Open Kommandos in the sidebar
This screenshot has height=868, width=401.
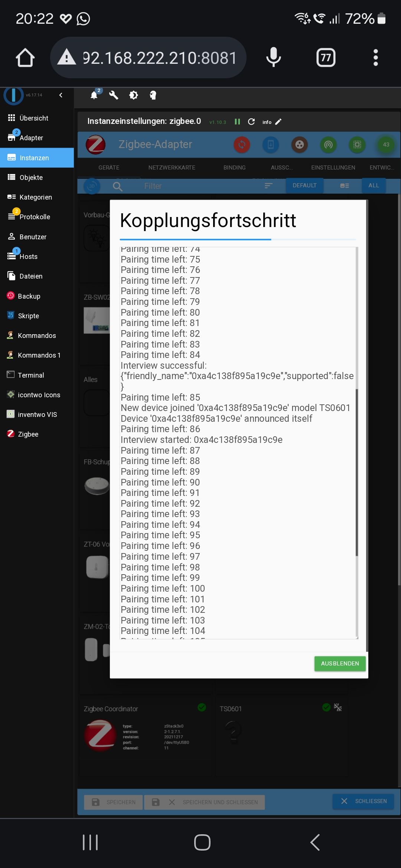37,335
